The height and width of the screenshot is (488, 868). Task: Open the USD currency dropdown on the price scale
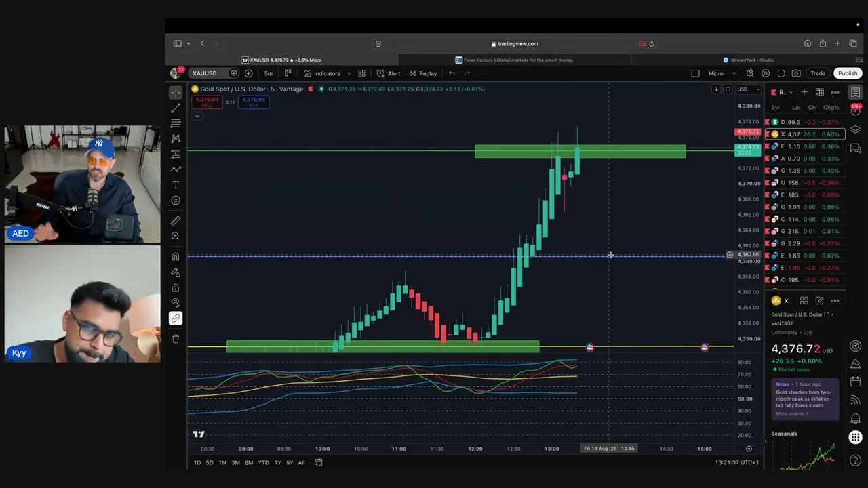point(749,89)
